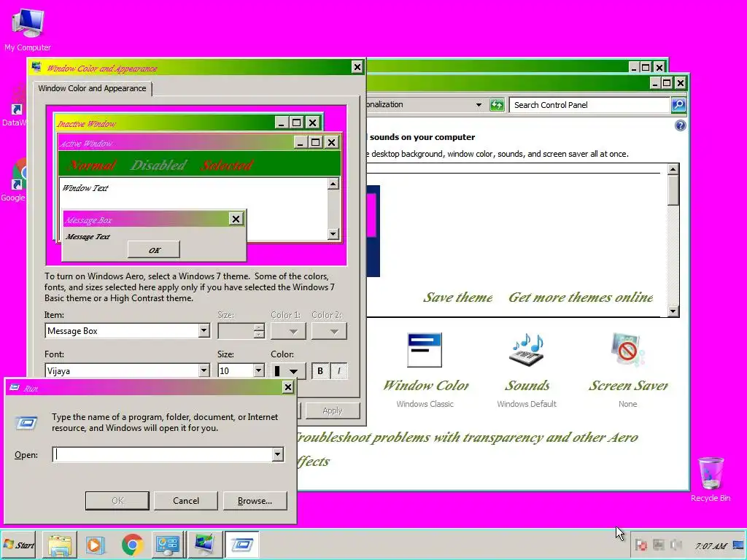Viewport: 747px width, 560px height.
Task: Click preview window scrollbar up arrow
Action: [x=333, y=184]
